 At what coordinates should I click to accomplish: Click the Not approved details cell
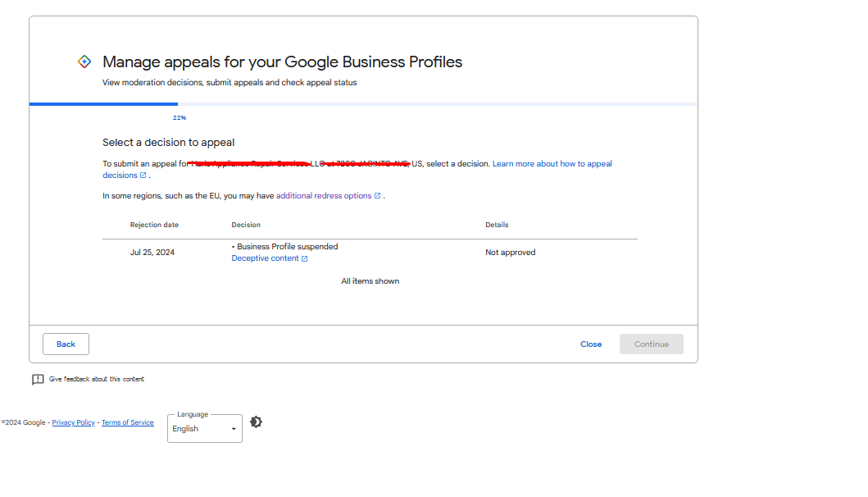coord(511,252)
